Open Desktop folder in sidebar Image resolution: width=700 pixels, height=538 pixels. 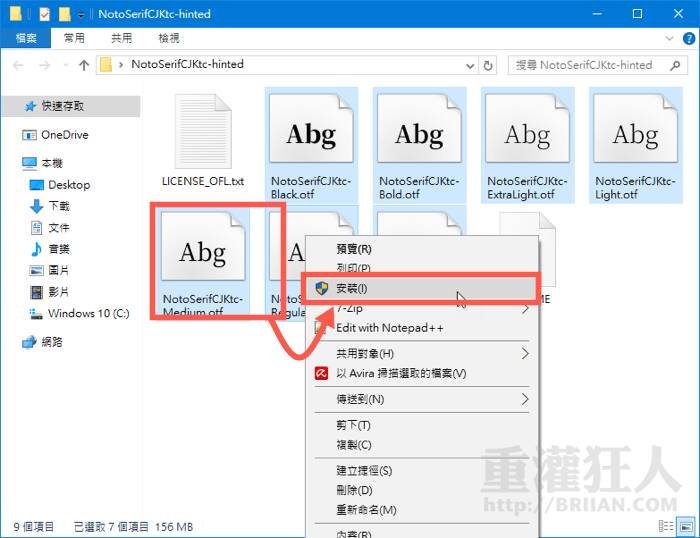pos(60,185)
